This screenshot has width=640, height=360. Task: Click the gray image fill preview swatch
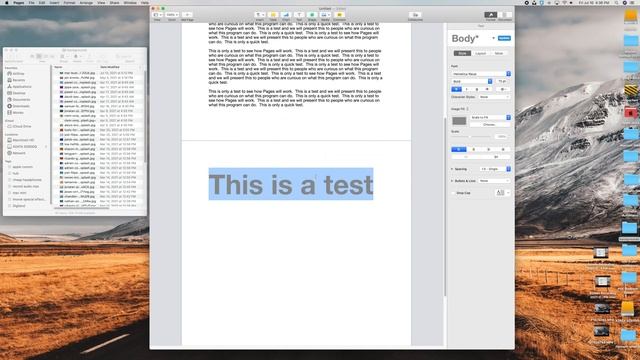point(459,121)
